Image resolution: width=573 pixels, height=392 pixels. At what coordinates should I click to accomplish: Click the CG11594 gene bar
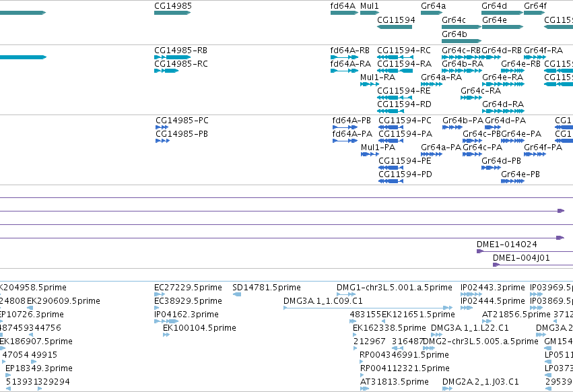395,27
